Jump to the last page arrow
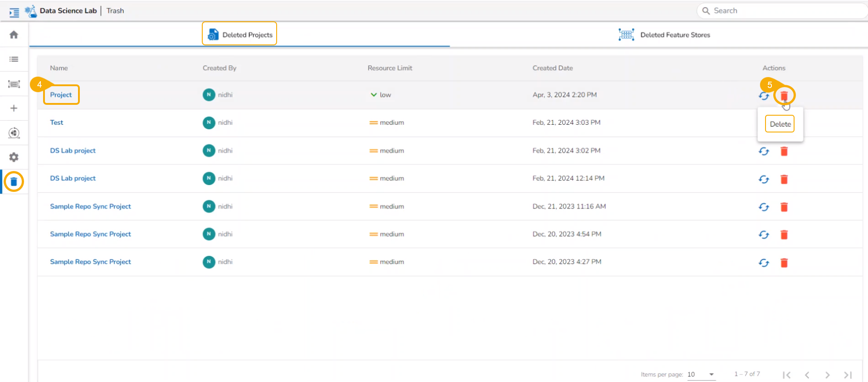868x382 pixels. (848, 375)
